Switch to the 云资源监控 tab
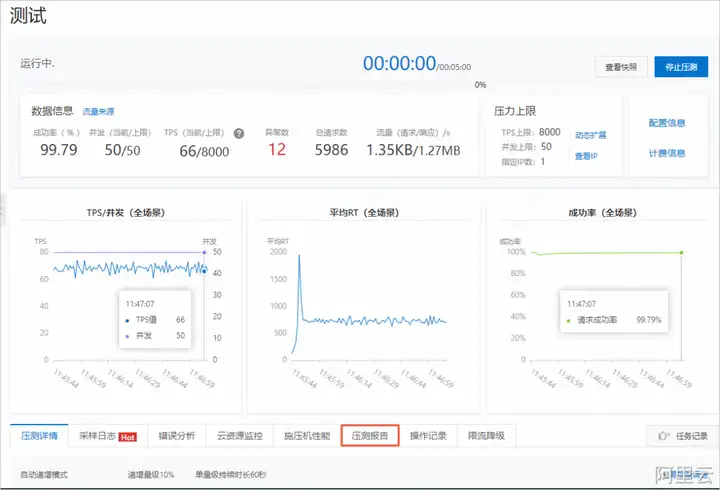Image resolution: width=720 pixels, height=490 pixels. [x=240, y=436]
